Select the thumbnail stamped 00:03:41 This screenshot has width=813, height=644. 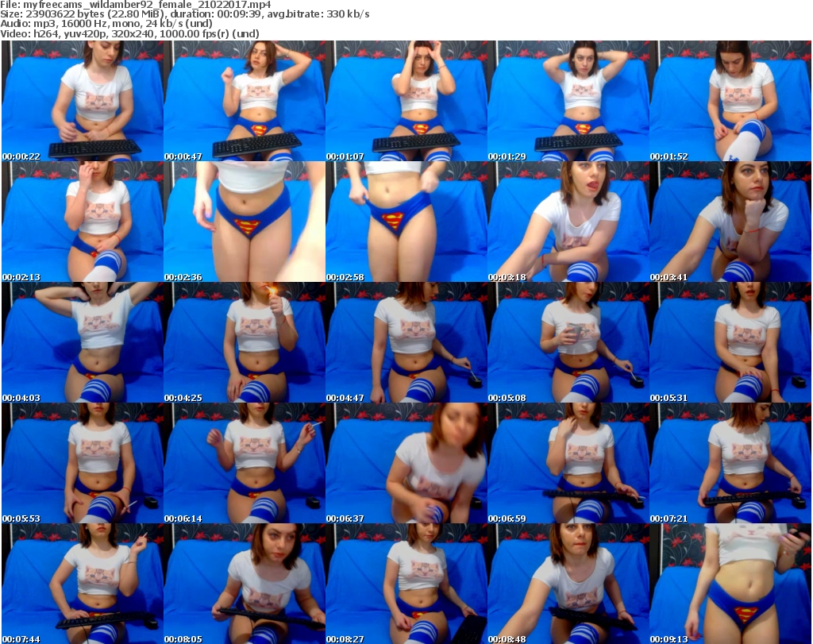[x=730, y=222]
